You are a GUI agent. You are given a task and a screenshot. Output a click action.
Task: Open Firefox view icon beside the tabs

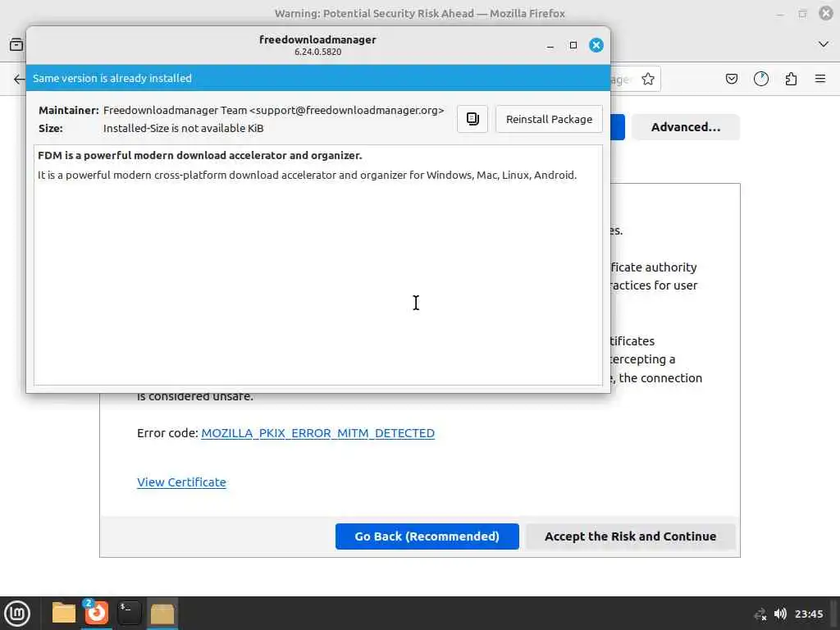tap(16, 44)
